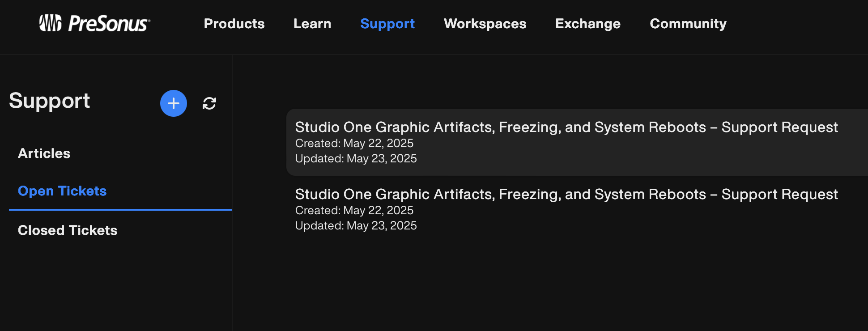This screenshot has height=331, width=868.
Task: Go to the Learn section
Action: (x=312, y=24)
